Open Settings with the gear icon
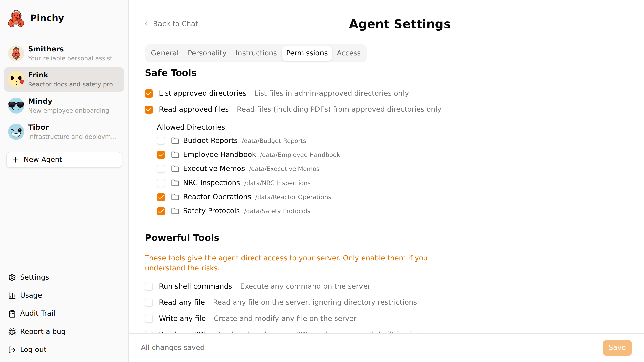 point(12,277)
